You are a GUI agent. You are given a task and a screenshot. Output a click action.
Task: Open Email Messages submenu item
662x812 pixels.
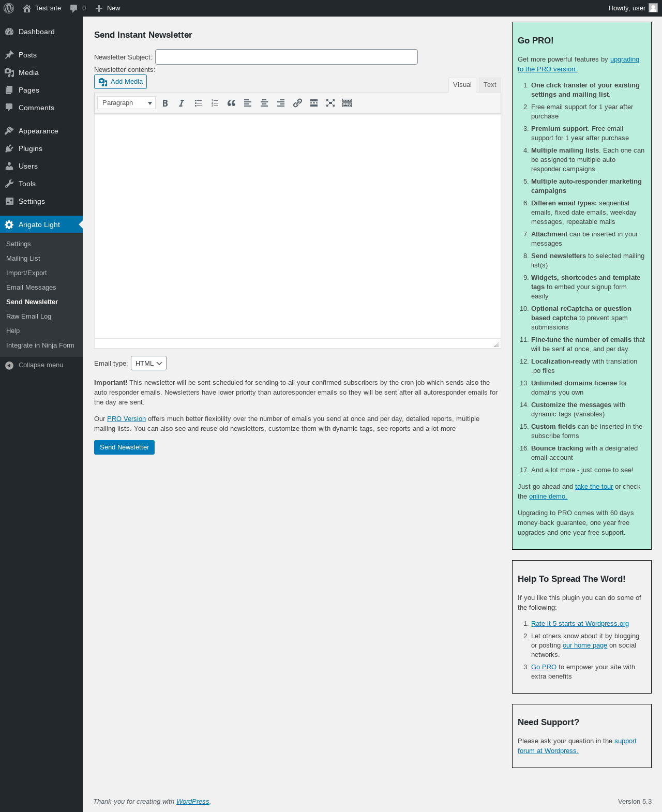[x=31, y=288]
